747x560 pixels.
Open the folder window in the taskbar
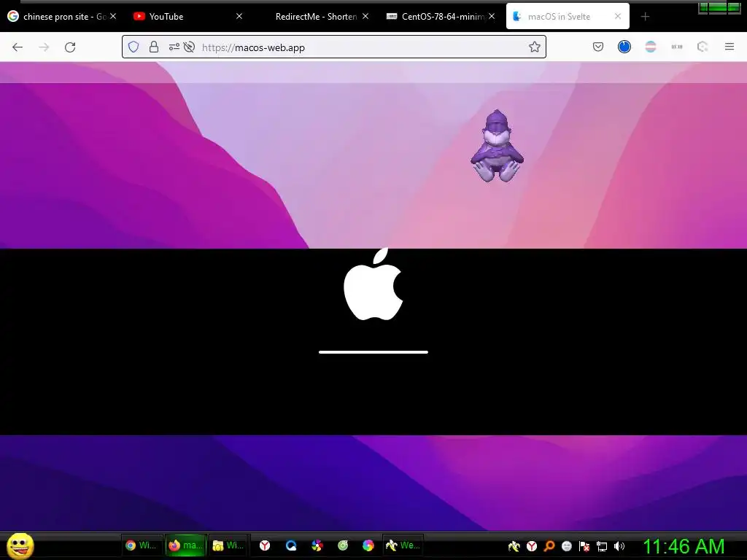click(228, 545)
